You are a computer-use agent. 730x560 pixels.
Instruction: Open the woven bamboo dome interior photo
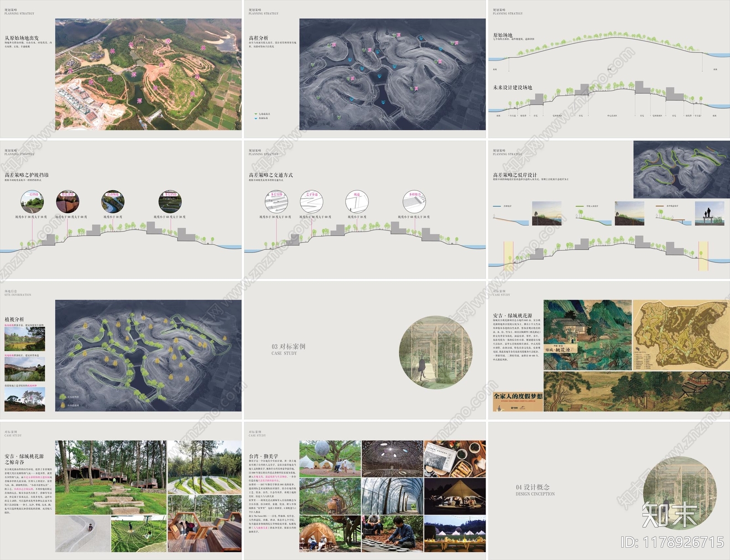click(x=392, y=459)
